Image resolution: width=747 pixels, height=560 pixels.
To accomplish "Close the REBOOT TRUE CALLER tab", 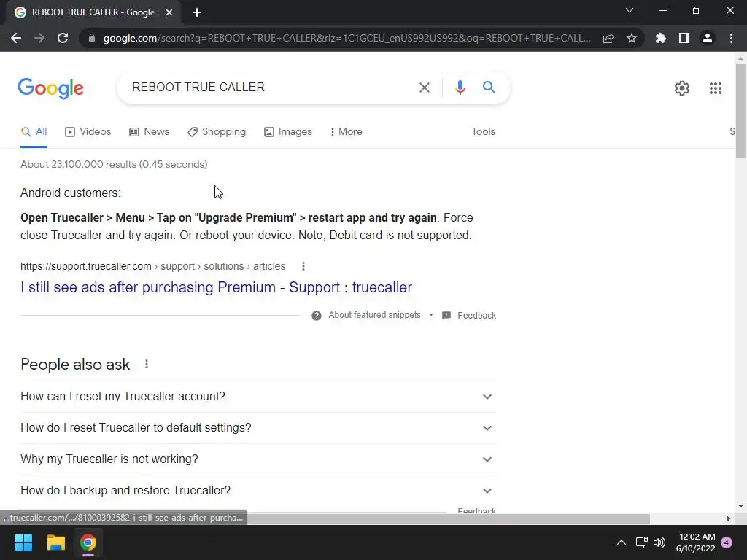I will (x=169, y=12).
